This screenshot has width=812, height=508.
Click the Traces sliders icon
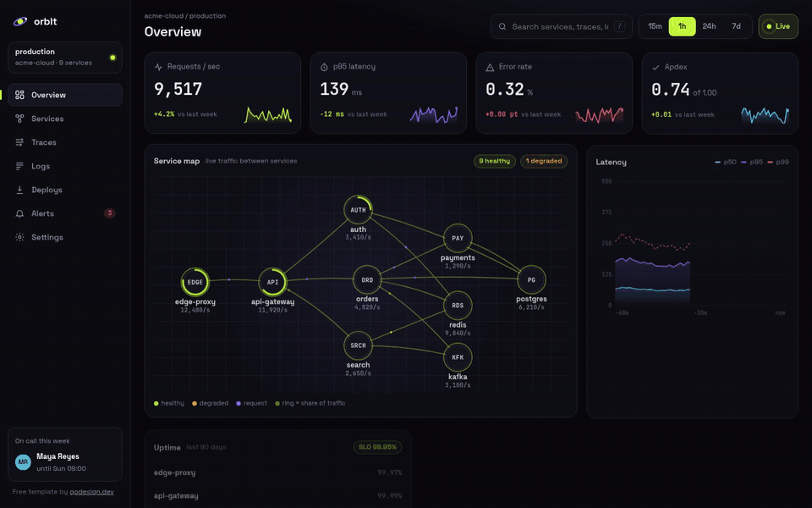tap(19, 142)
